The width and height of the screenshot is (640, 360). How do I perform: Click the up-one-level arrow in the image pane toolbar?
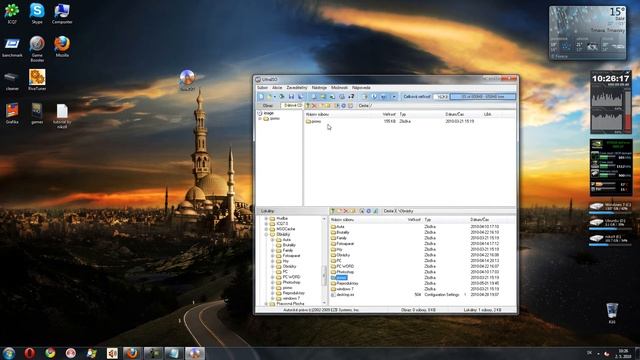pos(308,106)
